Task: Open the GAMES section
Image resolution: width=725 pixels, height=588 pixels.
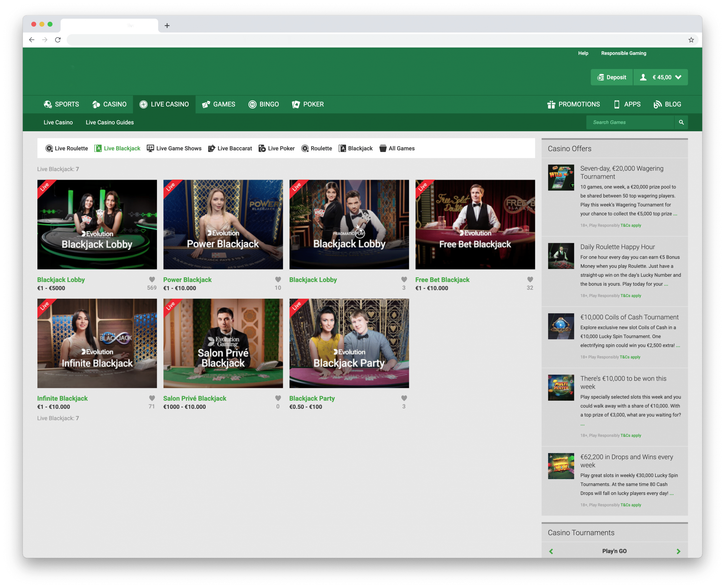Action: 218,104
